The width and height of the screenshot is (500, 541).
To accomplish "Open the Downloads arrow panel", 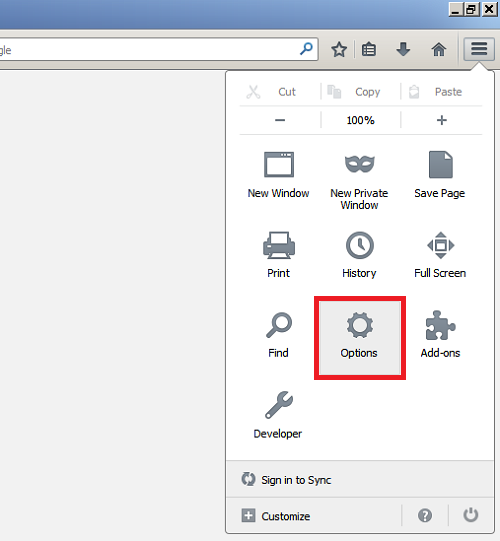I will 403,49.
